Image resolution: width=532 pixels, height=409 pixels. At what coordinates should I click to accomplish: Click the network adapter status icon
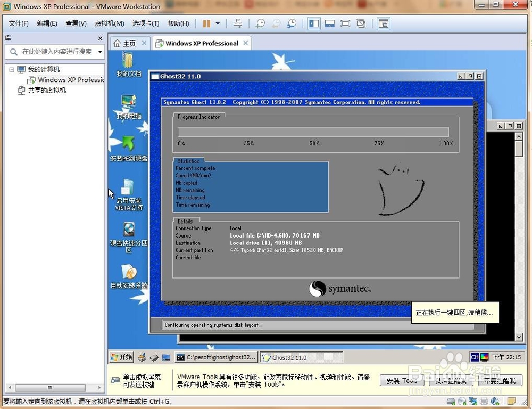click(472, 402)
